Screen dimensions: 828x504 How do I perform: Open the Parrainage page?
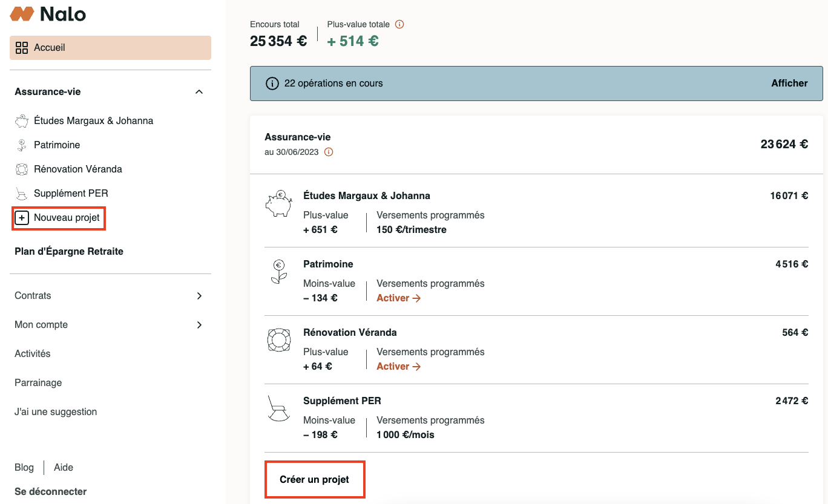coord(38,383)
